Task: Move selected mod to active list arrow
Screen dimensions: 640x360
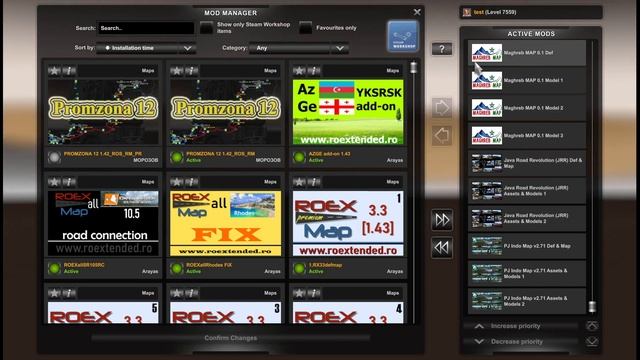Action: point(442,108)
